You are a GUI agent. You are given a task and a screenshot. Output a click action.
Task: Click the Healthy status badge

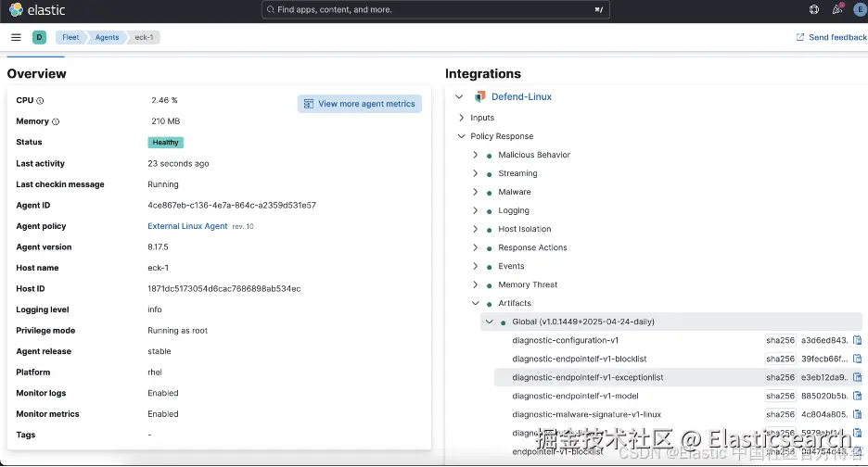pos(165,142)
